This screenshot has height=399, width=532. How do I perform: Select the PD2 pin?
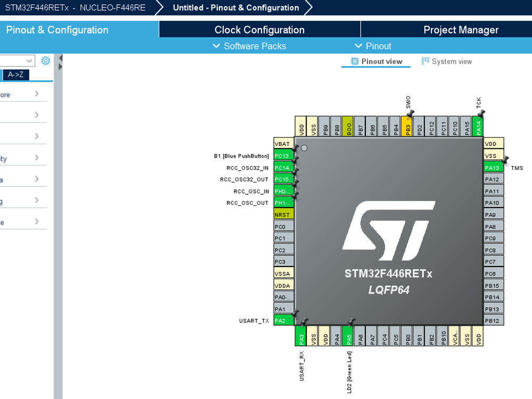pos(419,126)
